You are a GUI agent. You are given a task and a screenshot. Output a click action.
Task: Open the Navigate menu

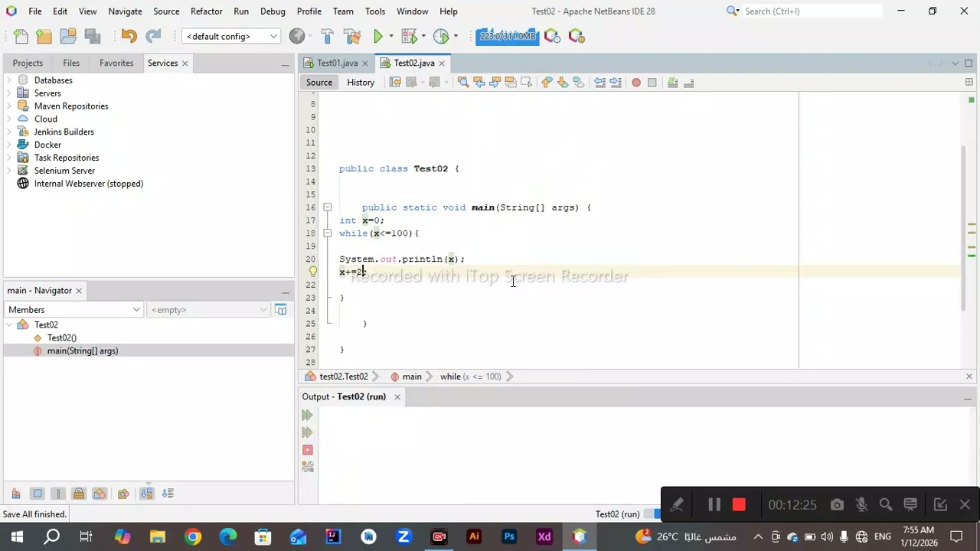(x=125, y=11)
